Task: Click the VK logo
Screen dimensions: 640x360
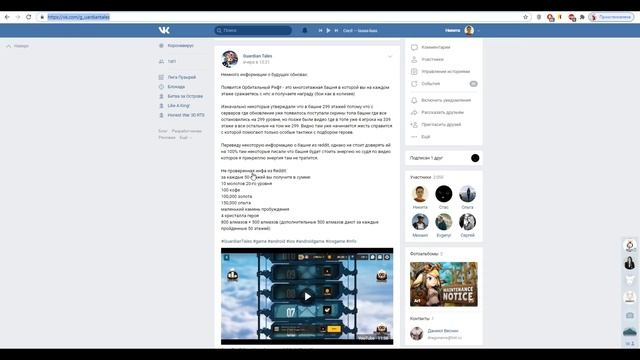Action: [164, 30]
